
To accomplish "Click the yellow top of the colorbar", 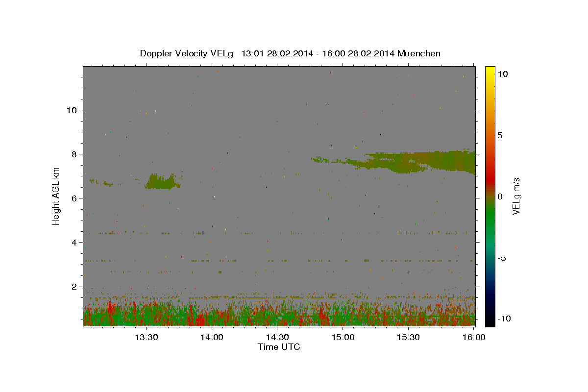I will click(x=490, y=71).
